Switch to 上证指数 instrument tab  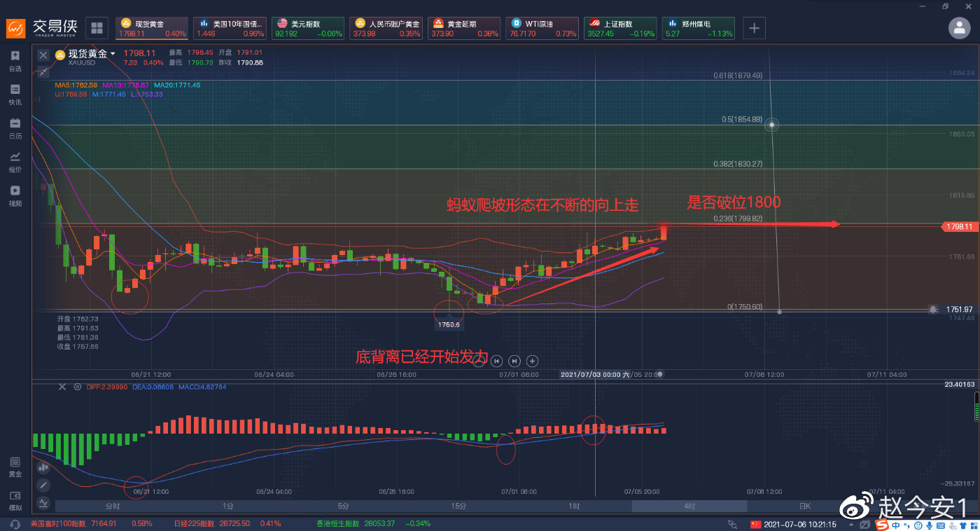[621, 28]
